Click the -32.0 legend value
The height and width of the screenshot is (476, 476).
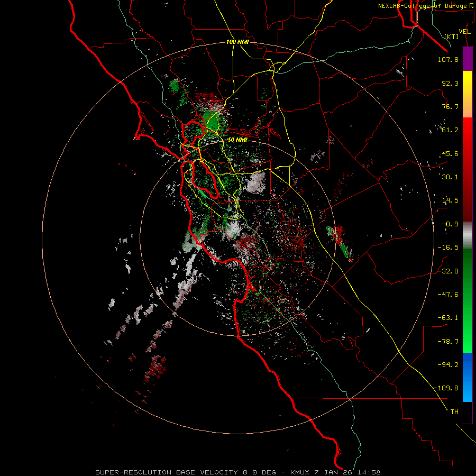448,271
